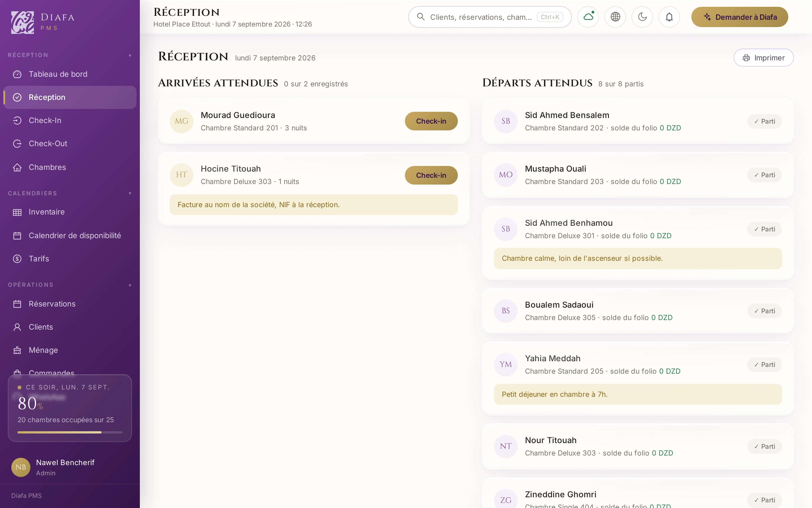Collapse the Calendriers sidebar section

[x=130, y=194]
